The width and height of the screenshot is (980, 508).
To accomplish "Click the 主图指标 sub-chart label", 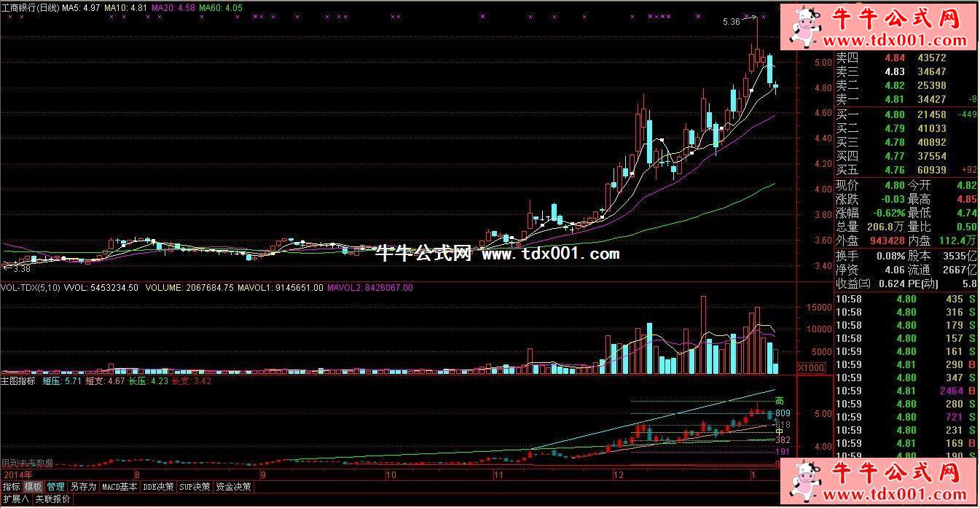I will coord(18,380).
